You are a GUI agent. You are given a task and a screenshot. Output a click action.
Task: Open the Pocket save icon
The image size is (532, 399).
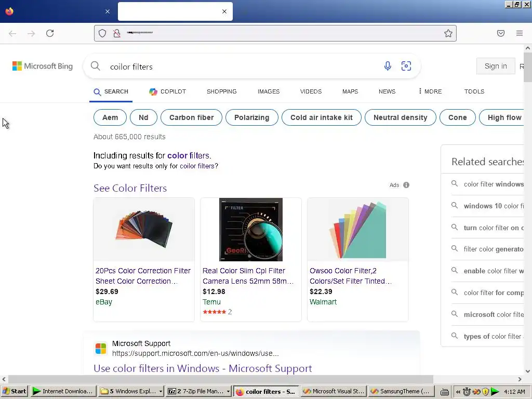(501, 33)
